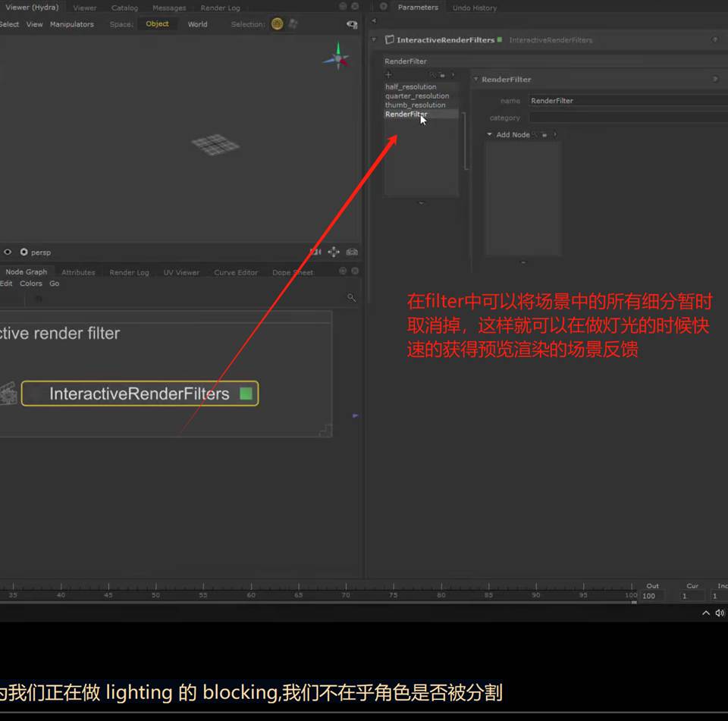Toggle the green view flag on InteractiveRenderFilters node
The height and width of the screenshot is (721, 728).
coord(246,393)
